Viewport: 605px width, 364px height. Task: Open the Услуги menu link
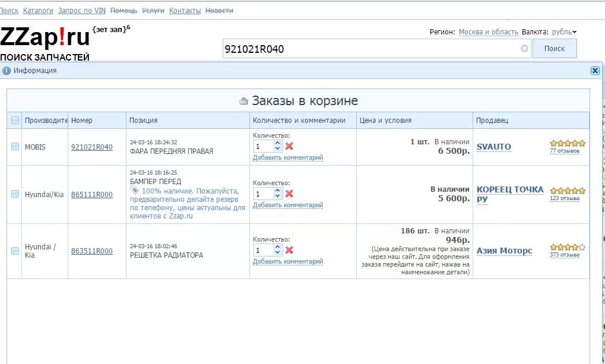pos(153,11)
